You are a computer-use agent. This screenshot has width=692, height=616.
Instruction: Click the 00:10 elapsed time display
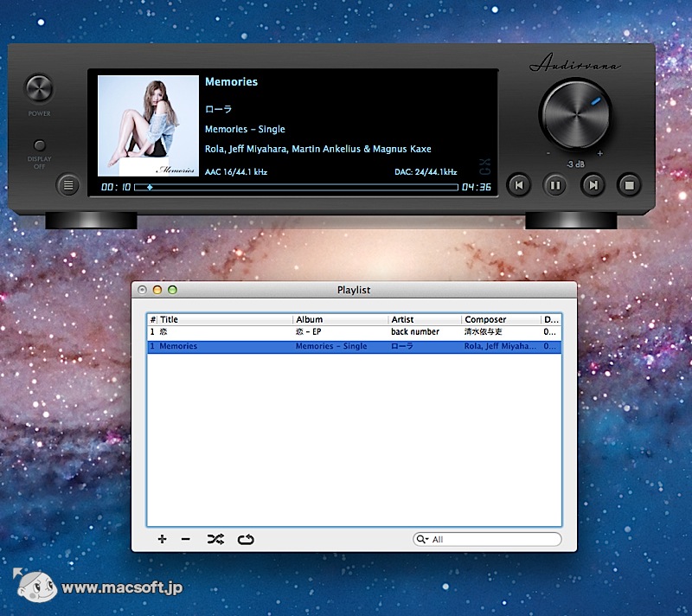[116, 187]
